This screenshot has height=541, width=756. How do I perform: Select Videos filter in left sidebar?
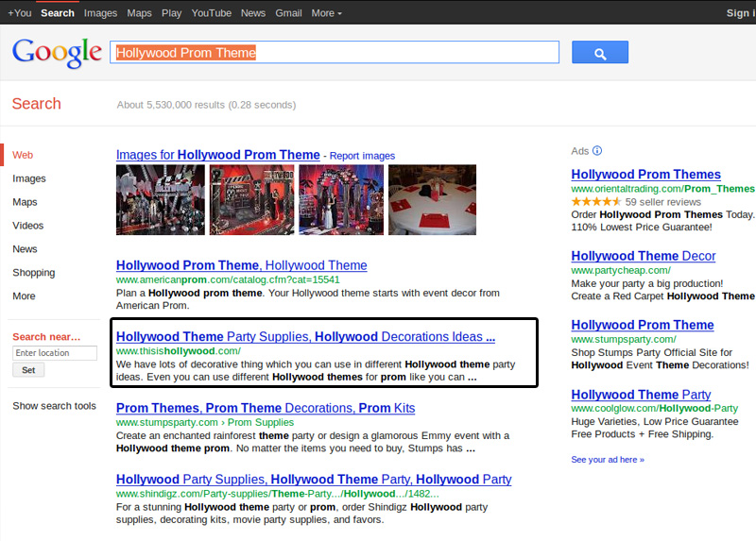pyautogui.click(x=28, y=226)
